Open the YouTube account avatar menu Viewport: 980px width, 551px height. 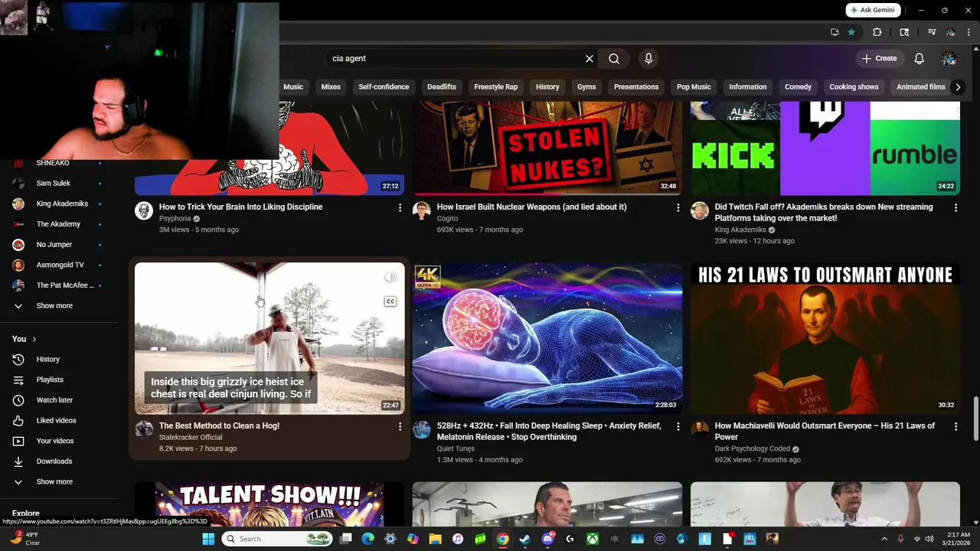[949, 59]
